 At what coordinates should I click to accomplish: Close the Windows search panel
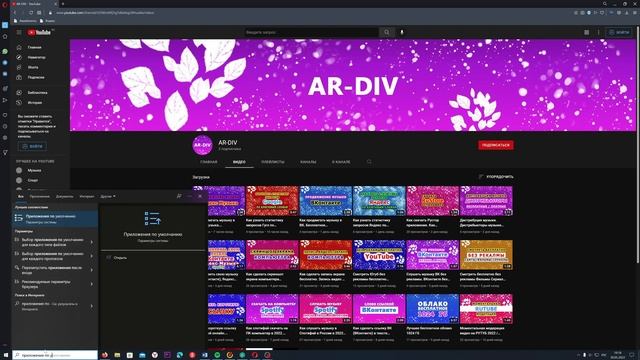[200, 196]
